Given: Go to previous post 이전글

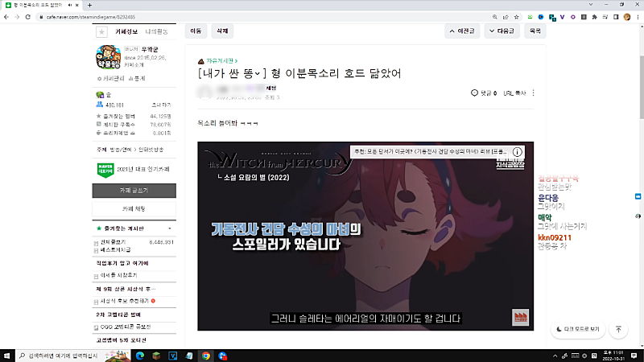Looking at the screenshot, I should pyautogui.click(x=462, y=31).
